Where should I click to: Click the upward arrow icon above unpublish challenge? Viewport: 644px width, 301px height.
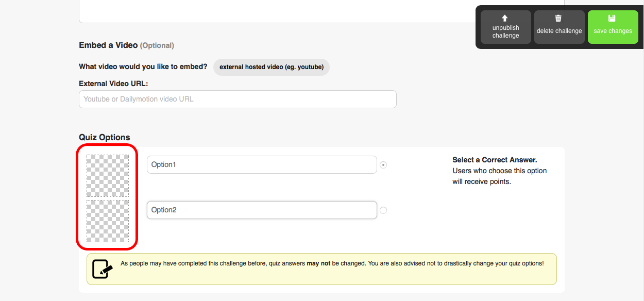(x=505, y=18)
